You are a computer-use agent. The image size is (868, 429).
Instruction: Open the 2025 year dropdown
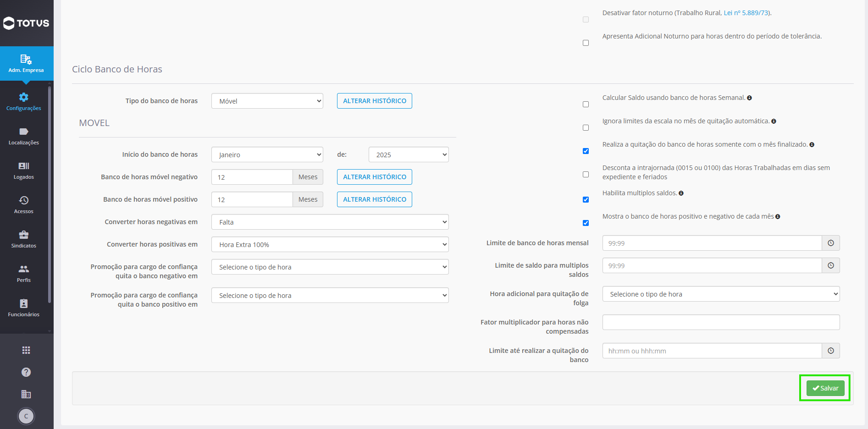[409, 154]
